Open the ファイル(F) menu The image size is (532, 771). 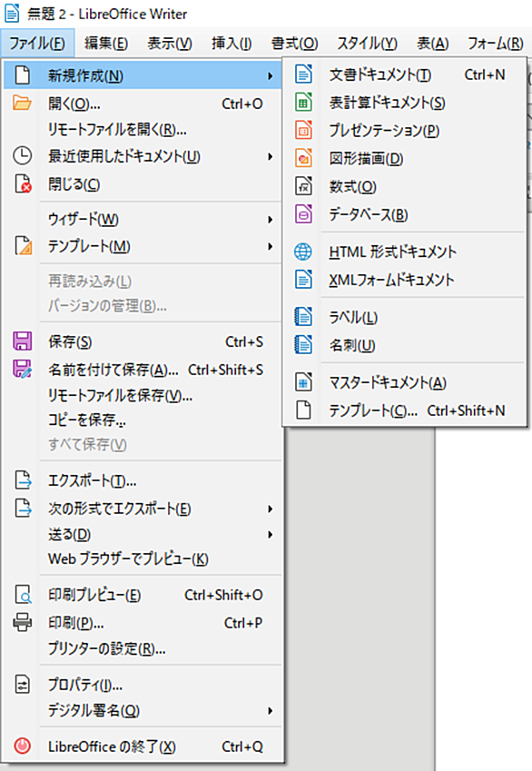[x=37, y=44]
